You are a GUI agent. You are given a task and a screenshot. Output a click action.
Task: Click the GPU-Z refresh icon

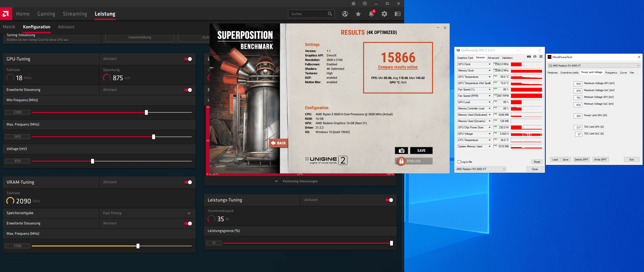coord(535,57)
